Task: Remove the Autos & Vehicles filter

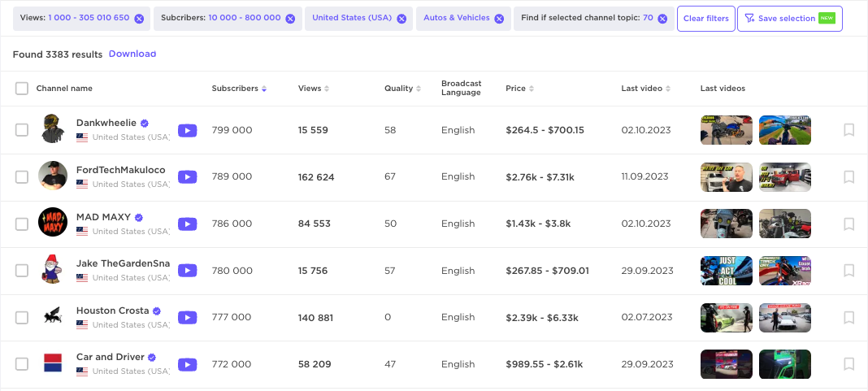Action: coord(500,19)
